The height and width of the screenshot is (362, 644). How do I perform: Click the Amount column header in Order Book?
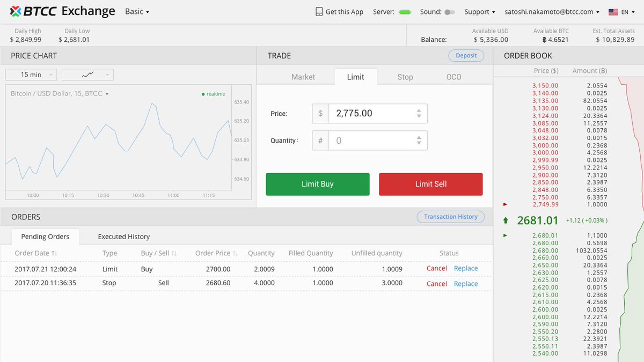click(x=590, y=71)
